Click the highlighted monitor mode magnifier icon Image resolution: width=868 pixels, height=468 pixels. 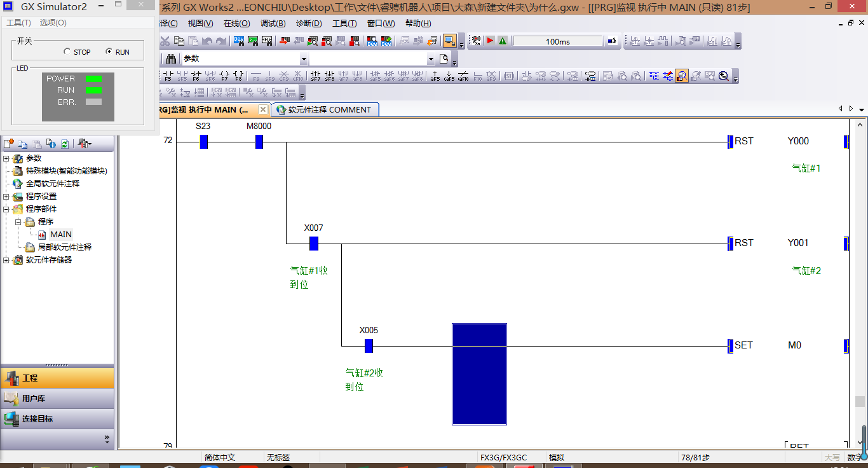tap(681, 76)
